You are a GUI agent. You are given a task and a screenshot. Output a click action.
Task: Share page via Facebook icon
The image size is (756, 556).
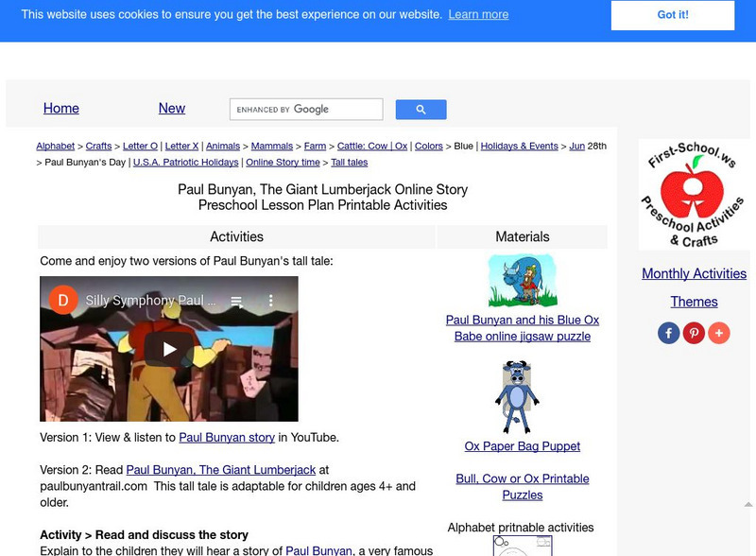(669, 333)
